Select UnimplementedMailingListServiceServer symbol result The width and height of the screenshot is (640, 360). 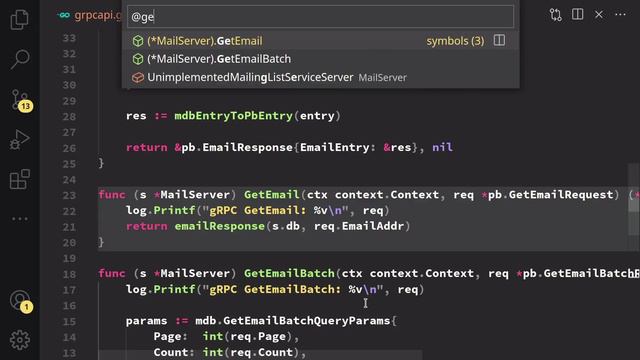(320, 77)
